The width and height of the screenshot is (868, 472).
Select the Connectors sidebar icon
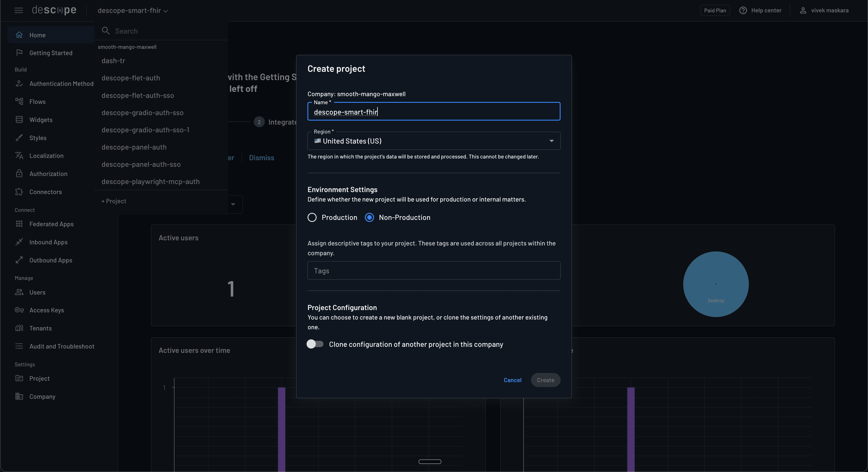coord(19,191)
